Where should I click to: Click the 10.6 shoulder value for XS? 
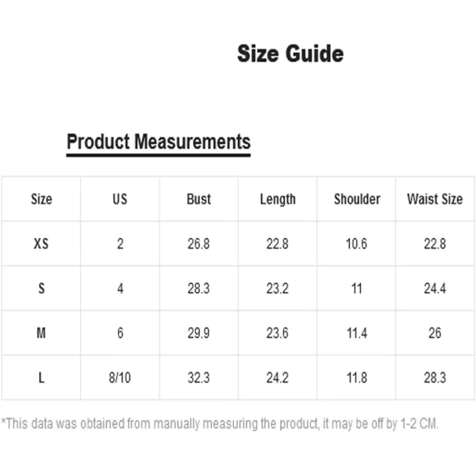[356, 244]
